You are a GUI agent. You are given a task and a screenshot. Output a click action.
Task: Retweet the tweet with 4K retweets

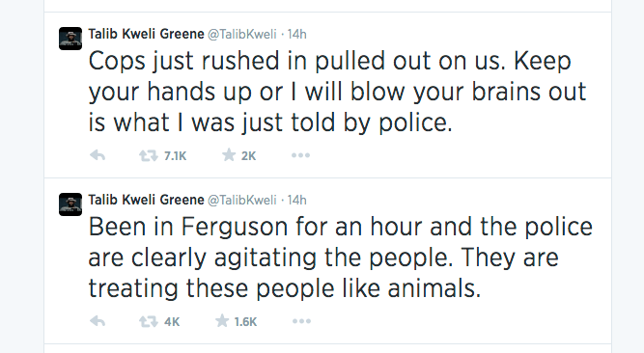click(149, 321)
